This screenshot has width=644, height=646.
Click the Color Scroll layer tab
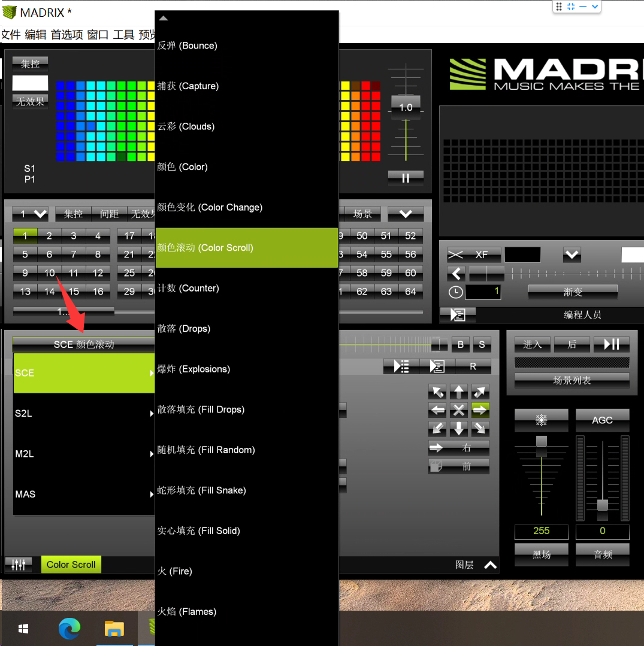point(71,565)
